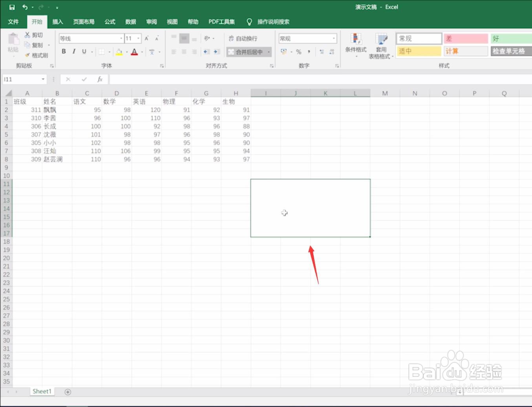Decrease decimal places
Image resolution: width=532 pixels, height=407 pixels.
pos(332,51)
